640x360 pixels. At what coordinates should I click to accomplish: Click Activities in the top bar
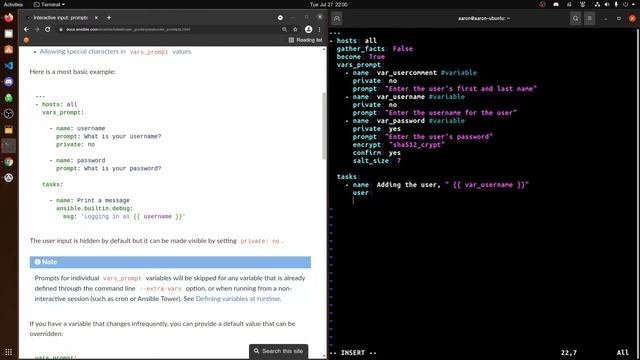pos(13,4)
